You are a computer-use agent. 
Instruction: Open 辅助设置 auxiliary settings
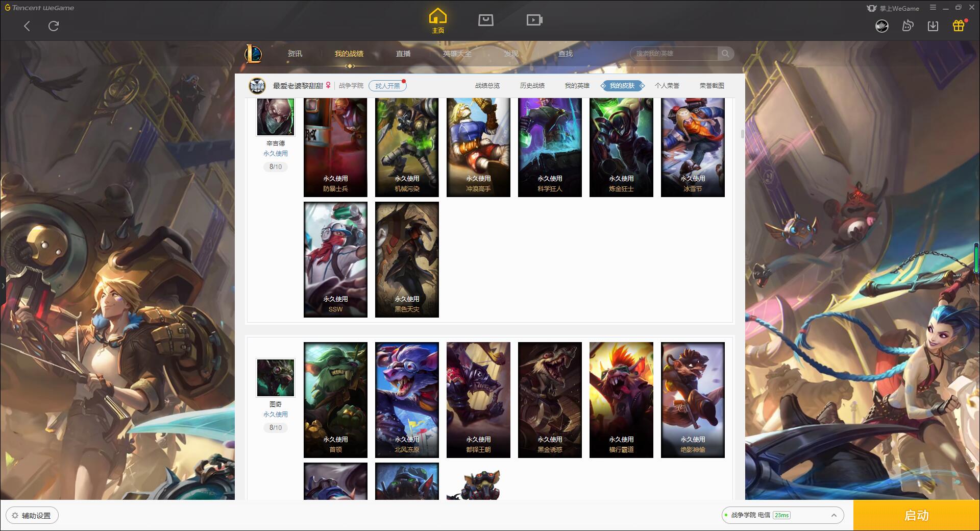(32, 516)
